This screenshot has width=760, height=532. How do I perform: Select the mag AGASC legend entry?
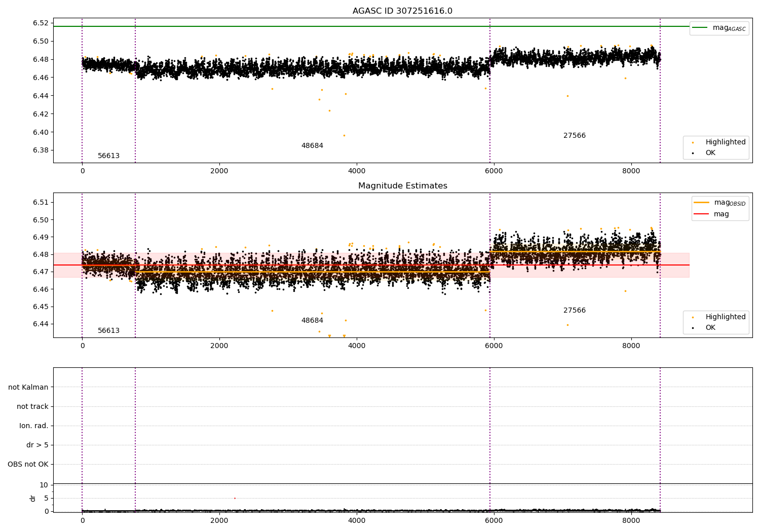point(719,28)
